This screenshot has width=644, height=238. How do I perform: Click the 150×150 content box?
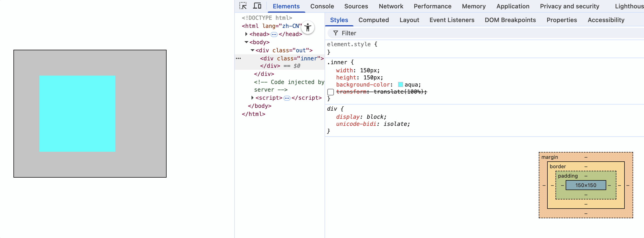(x=586, y=185)
